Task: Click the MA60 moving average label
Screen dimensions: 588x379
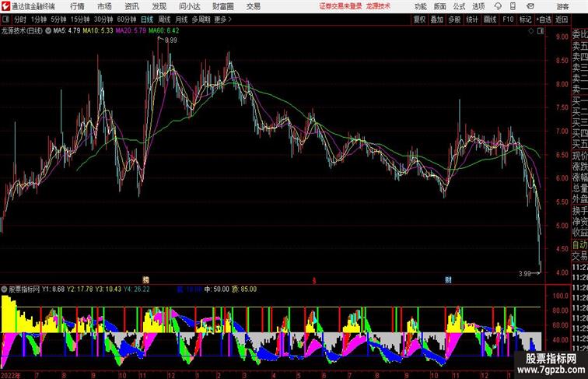Action: 164,31
